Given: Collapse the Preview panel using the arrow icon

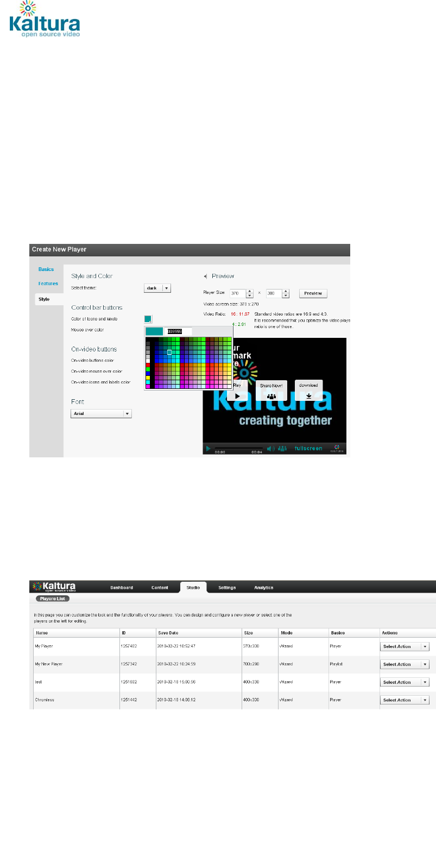Looking at the screenshot, I should click(206, 276).
